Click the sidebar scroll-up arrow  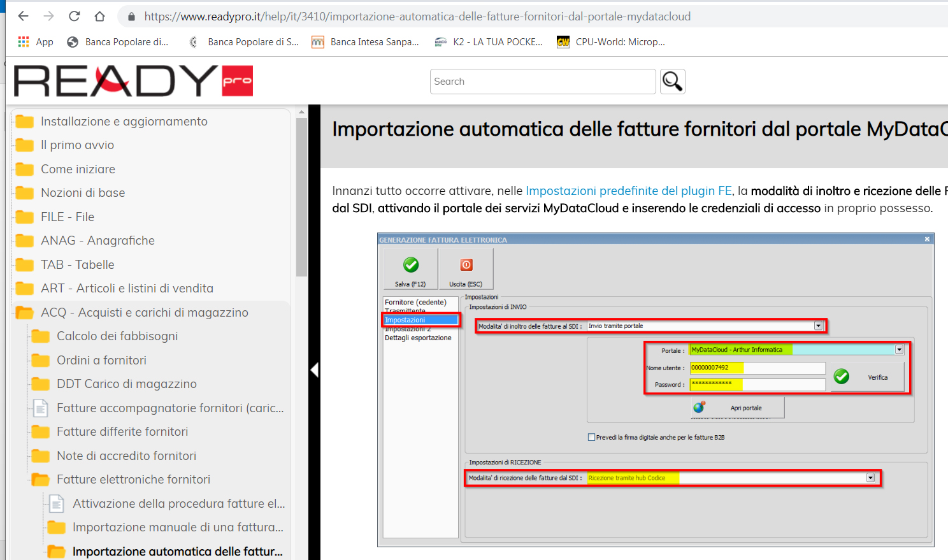coord(301,112)
